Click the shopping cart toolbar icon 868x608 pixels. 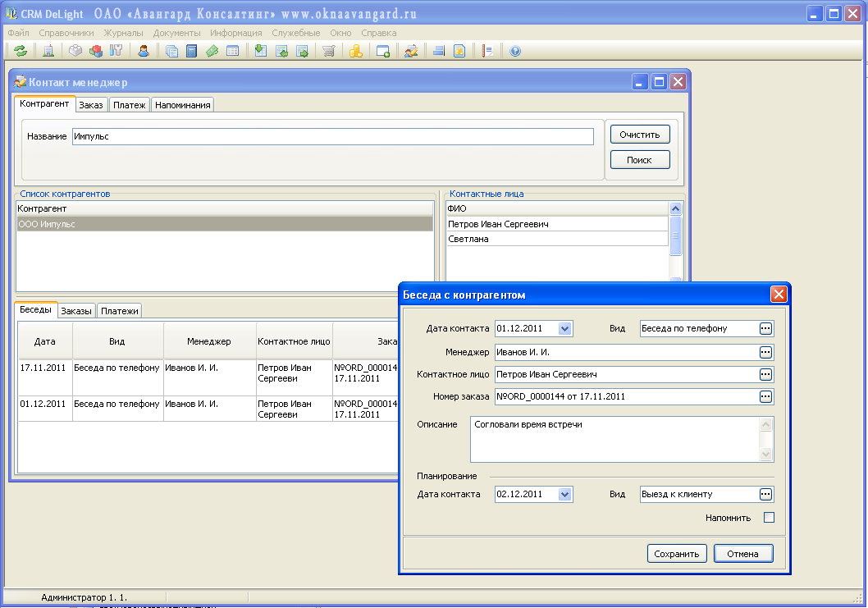[x=329, y=51]
